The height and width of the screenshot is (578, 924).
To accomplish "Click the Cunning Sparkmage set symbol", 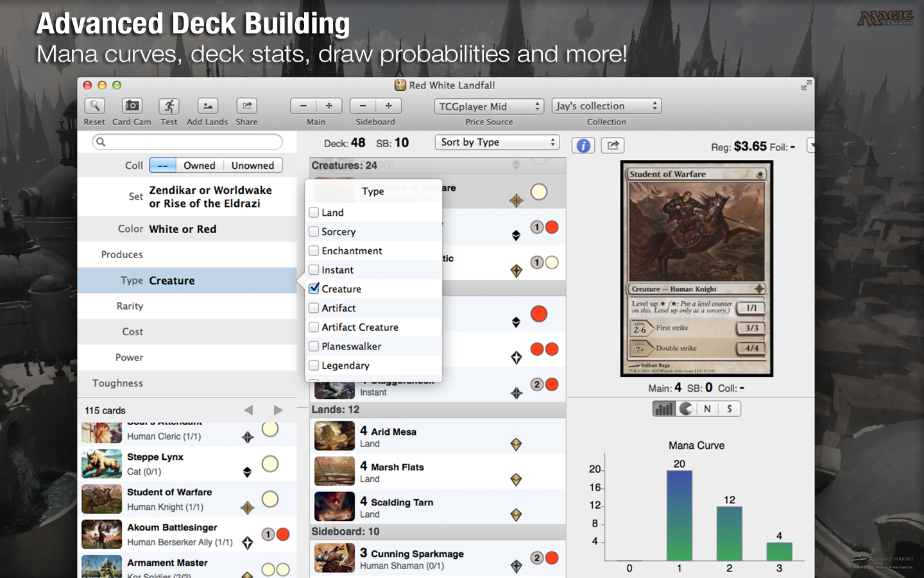I will point(516,566).
